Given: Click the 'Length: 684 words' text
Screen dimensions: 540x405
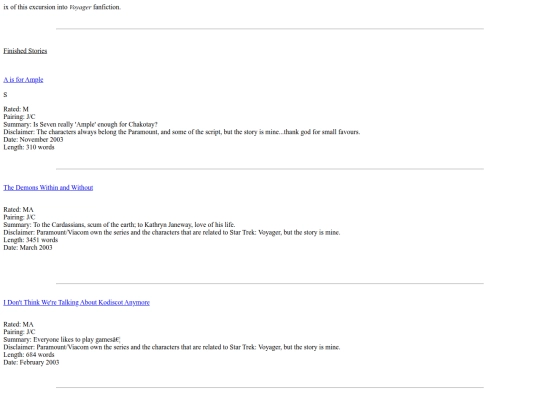Looking at the screenshot, I should tap(29, 355).
